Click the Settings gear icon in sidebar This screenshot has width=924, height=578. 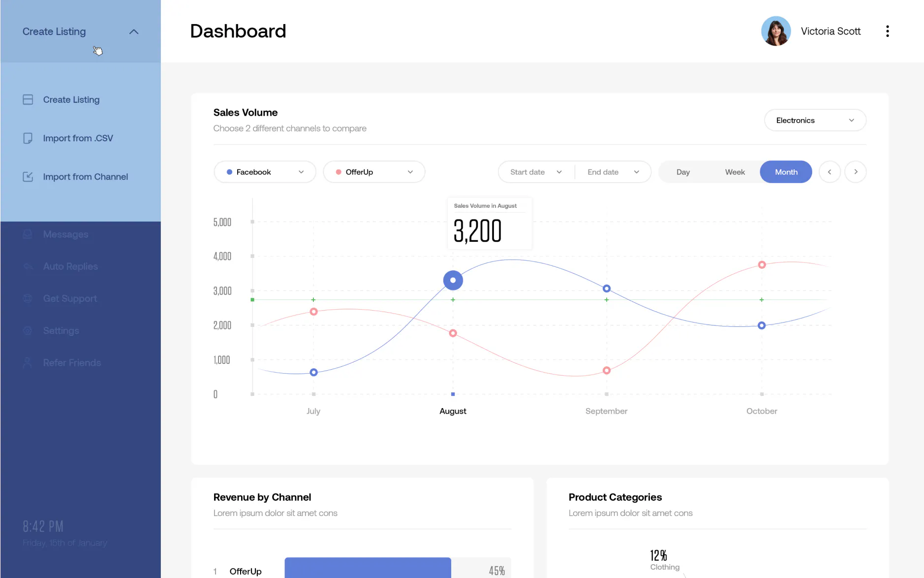28,330
